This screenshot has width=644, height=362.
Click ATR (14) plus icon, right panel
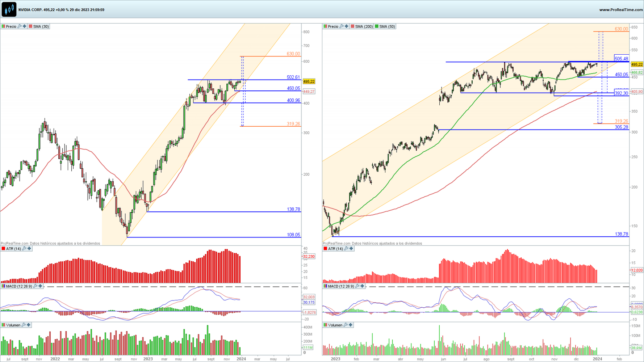(x=351, y=249)
